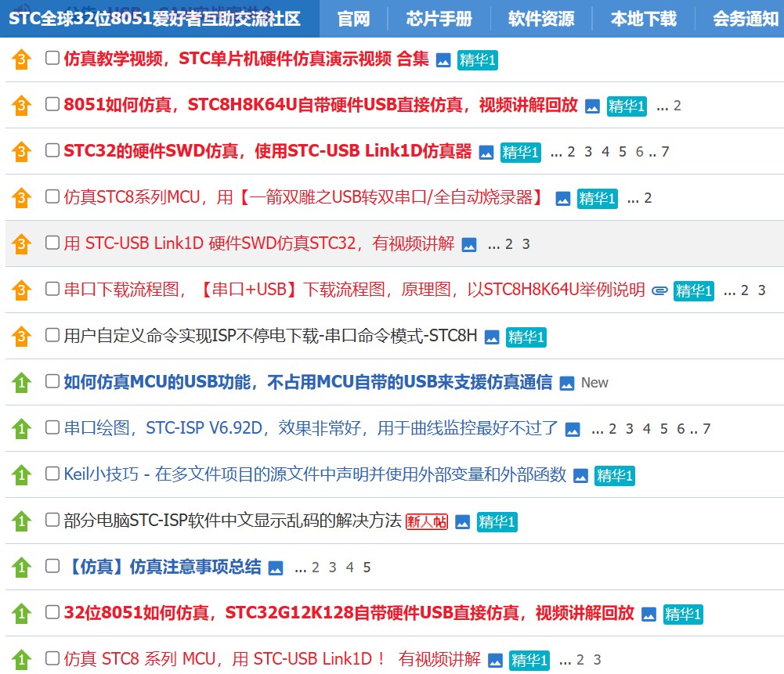Click green sticky-1 icon of 部分电脑STC-ISP thread

click(x=21, y=521)
